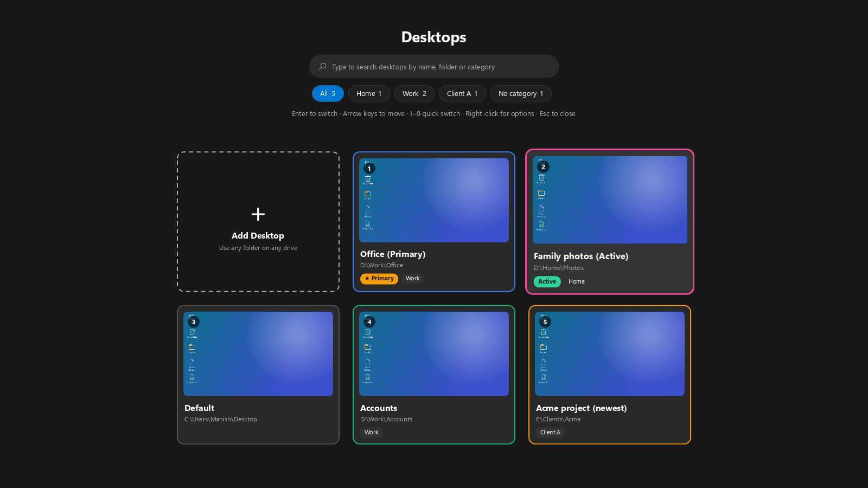This screenshot has height=488, width=868.
Task: Click path D:\Work\Accounts
Action: coord(386,419)
